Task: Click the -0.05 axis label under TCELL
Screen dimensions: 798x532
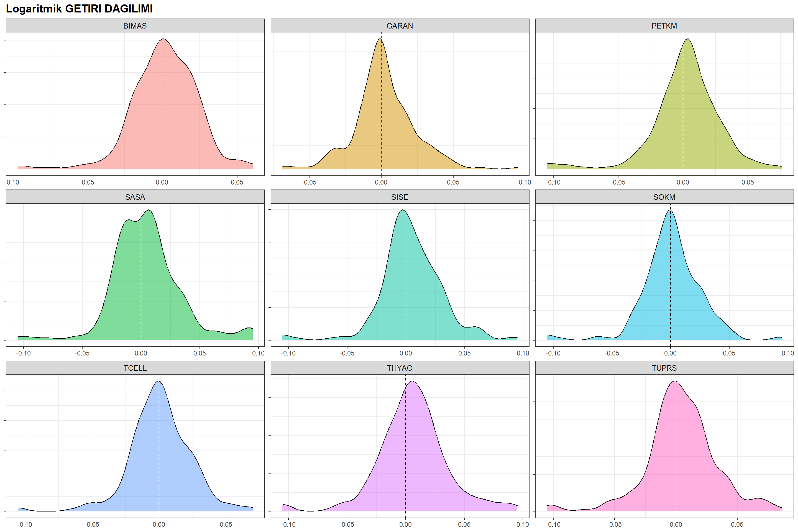Action: [92, 524]
